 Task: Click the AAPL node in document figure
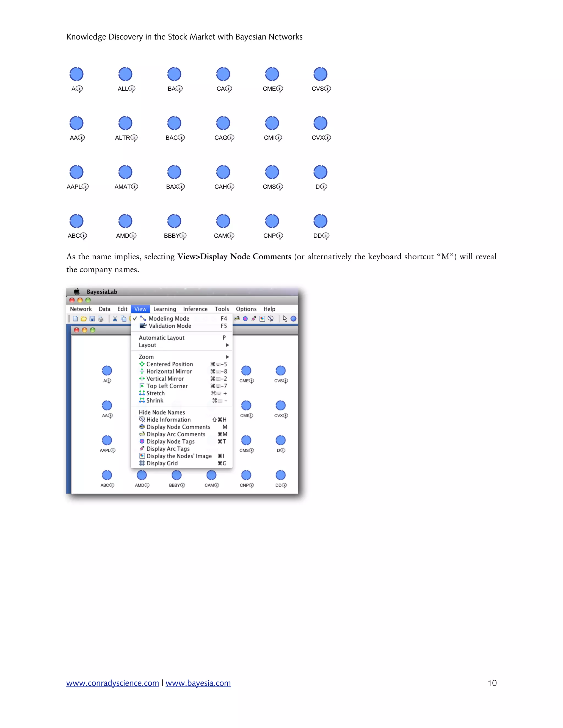[x=76, y=172]
